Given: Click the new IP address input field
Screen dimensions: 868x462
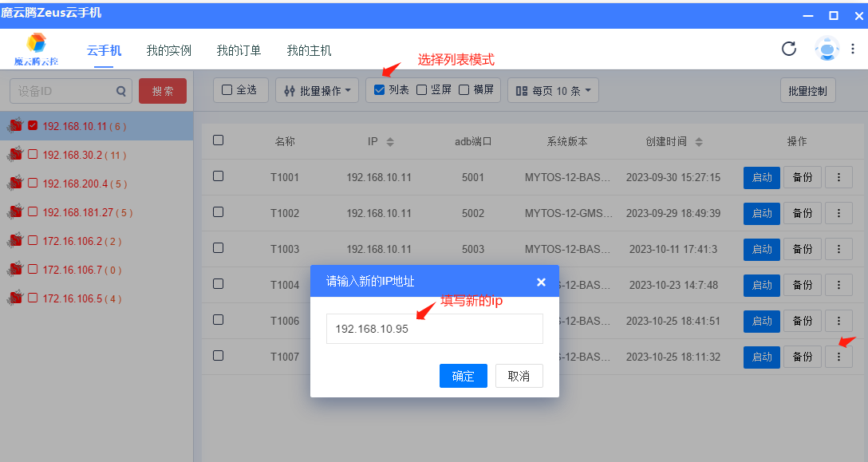Looking at the screenshot, I should pos(434,329).
